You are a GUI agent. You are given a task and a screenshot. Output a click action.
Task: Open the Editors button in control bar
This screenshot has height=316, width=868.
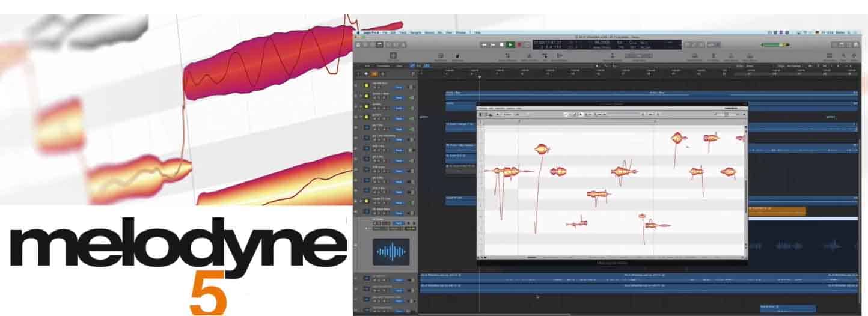tap(402, 45)
